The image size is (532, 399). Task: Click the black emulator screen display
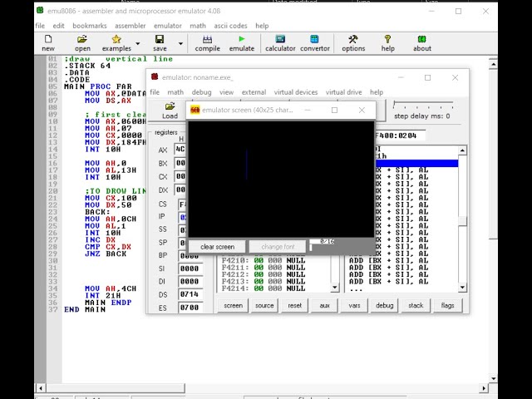[x=281, y=179]
